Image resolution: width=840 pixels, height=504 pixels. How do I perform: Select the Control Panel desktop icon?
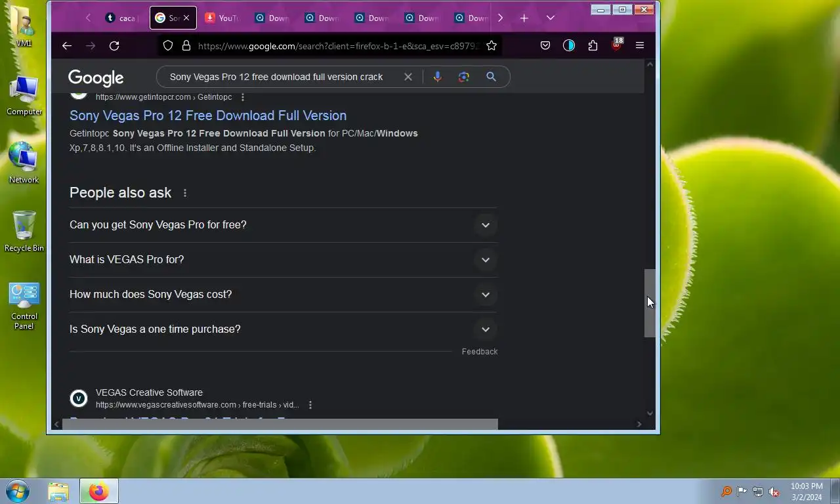coord(24,306)
